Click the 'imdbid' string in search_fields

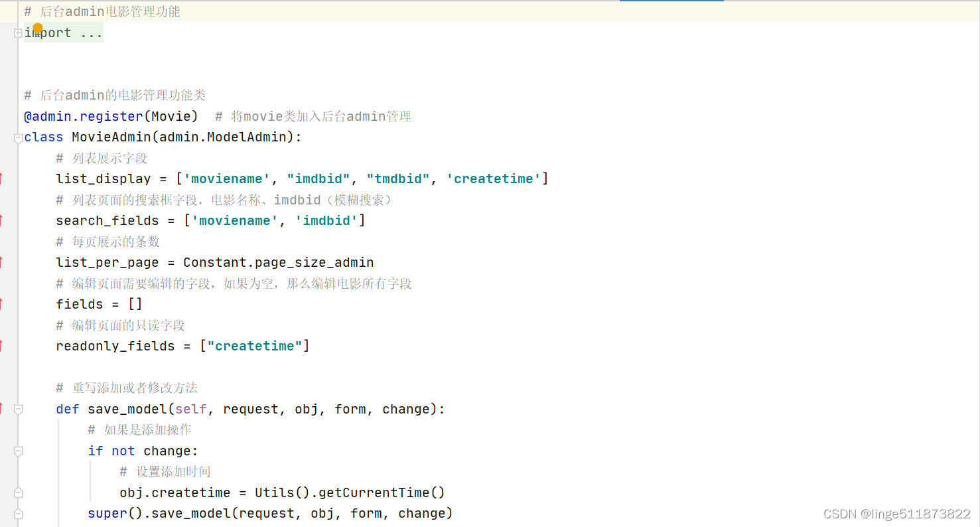point(326,220)
